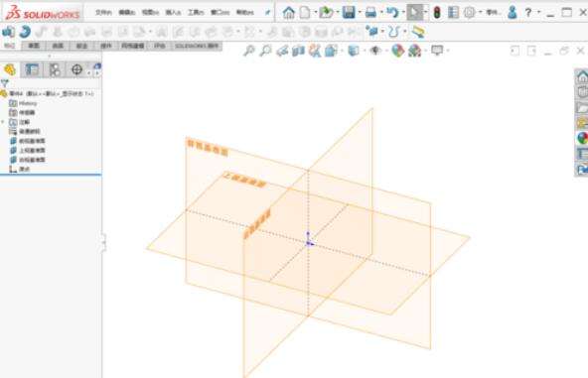Create a new document with the New icon

[x=305, y=13]
